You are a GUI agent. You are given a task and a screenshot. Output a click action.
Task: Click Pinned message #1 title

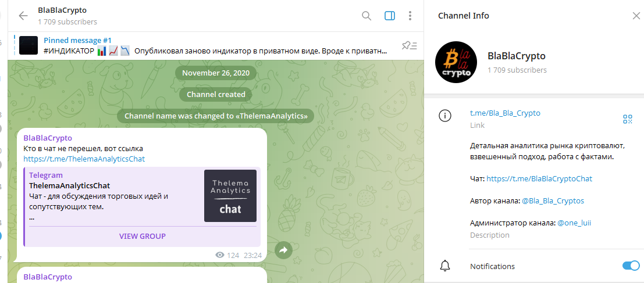(77, 40)
